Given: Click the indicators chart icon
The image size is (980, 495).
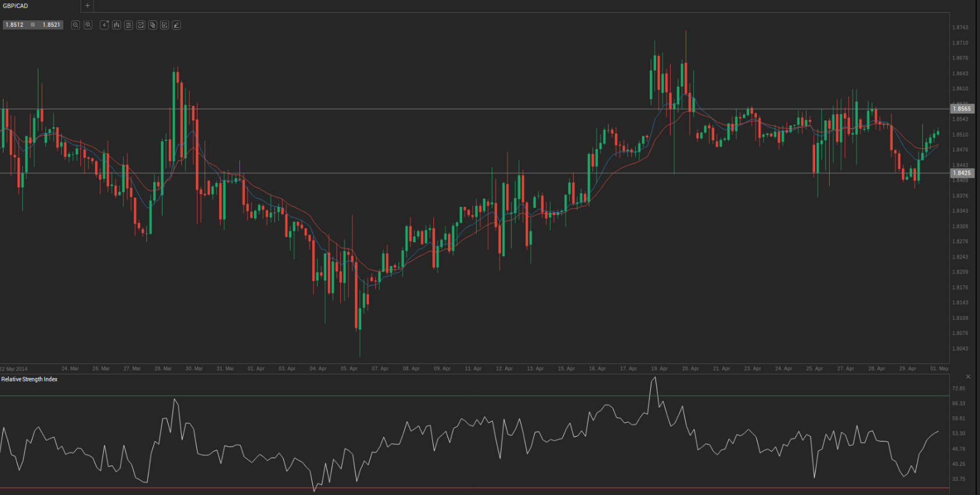Looking at the screenshot, I should (140, 25).
